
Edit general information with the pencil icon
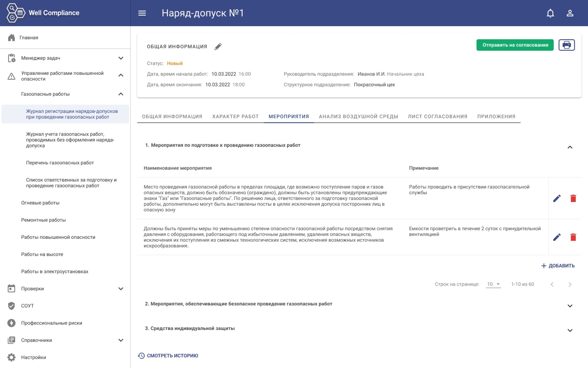218,47
